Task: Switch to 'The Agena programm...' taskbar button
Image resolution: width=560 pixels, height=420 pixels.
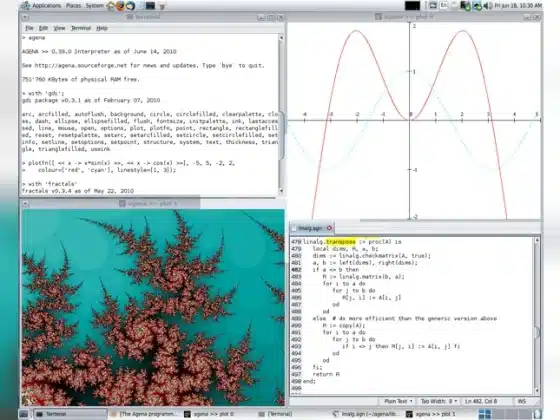Action: pos(144,414)
